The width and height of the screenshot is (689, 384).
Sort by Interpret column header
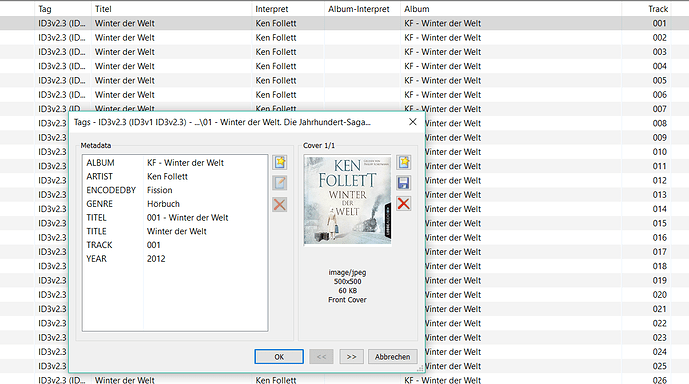click(288, 9)
